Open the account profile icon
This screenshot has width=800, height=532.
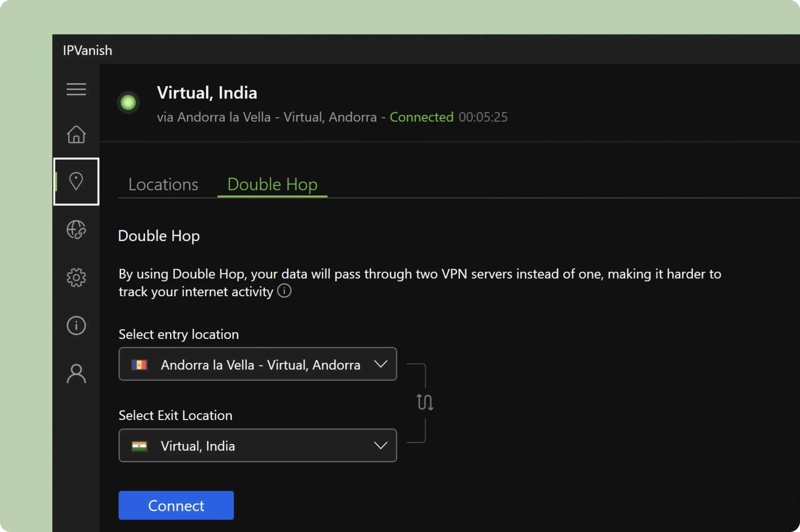coord(76,373)
